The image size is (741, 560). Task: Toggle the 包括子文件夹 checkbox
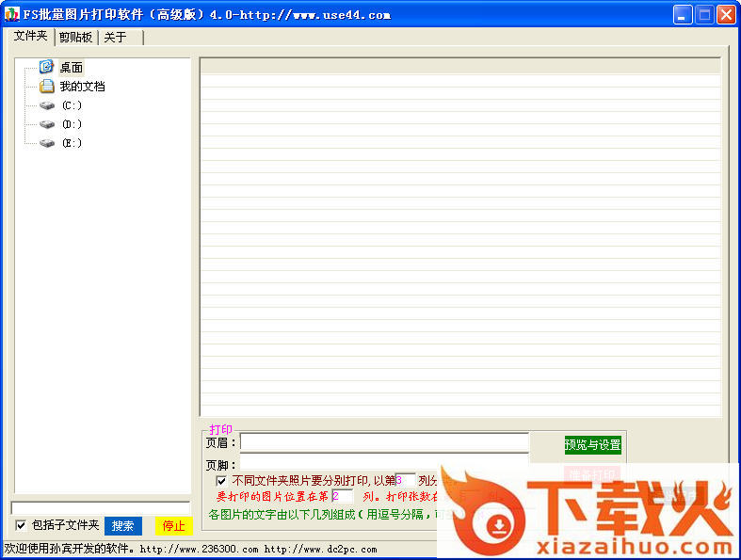pos(21,525)
